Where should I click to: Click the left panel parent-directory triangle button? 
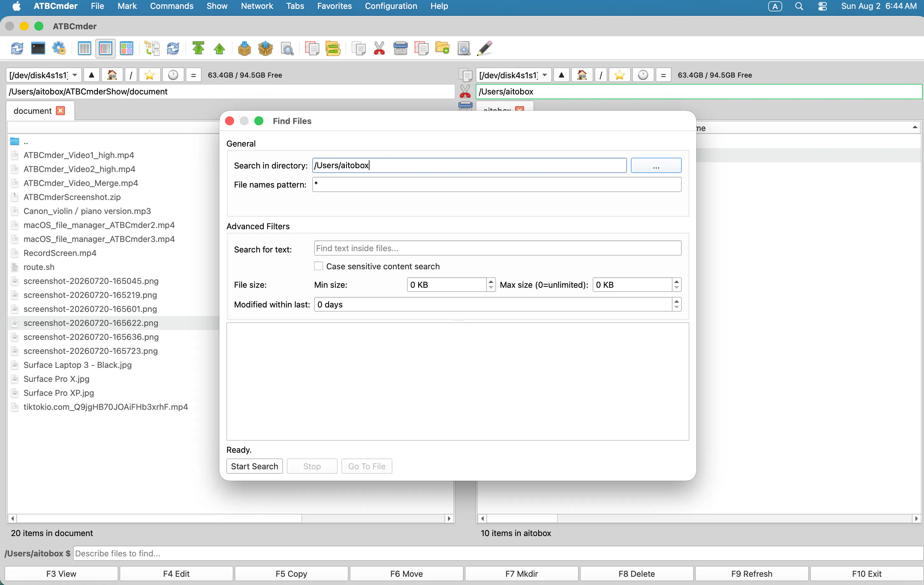[91, 75]
